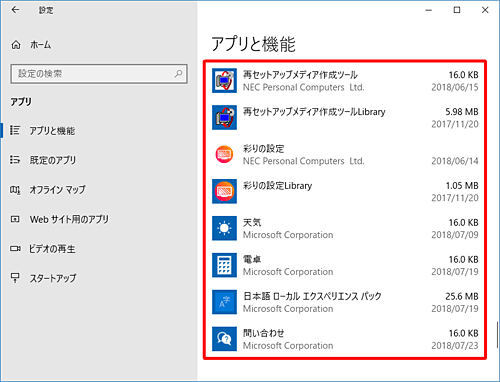Click the 電卓 calculator app icon
The image size is (500, 382).
point(224,265)
